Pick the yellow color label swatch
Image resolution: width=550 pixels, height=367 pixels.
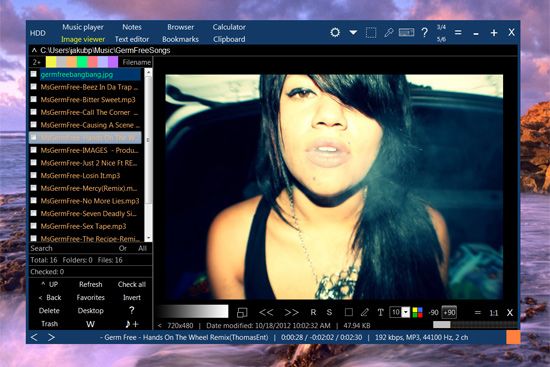coord(51,62)
